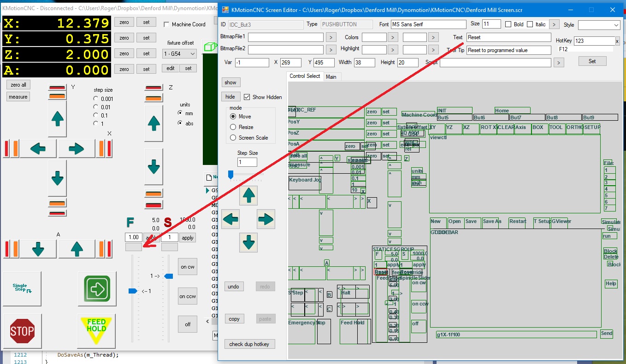Open the fixture offset G54 dropdown

pyautogui.click(x=179, y=54)
